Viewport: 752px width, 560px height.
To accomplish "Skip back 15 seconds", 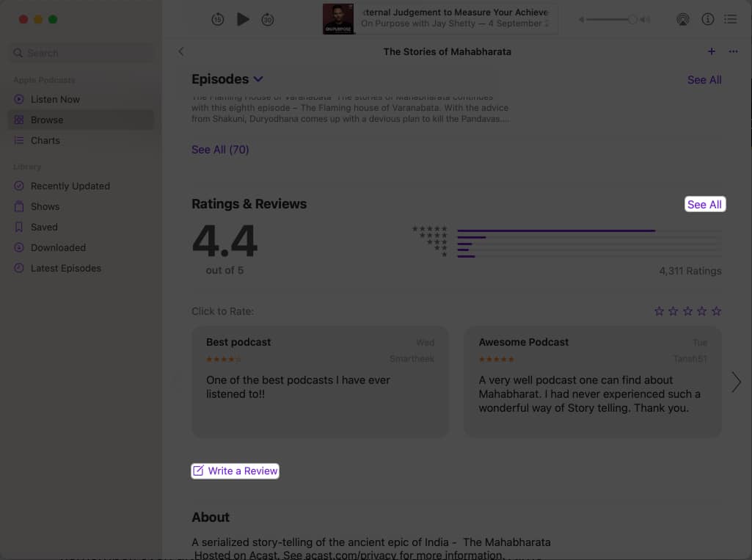I will [x=218, y=20].
